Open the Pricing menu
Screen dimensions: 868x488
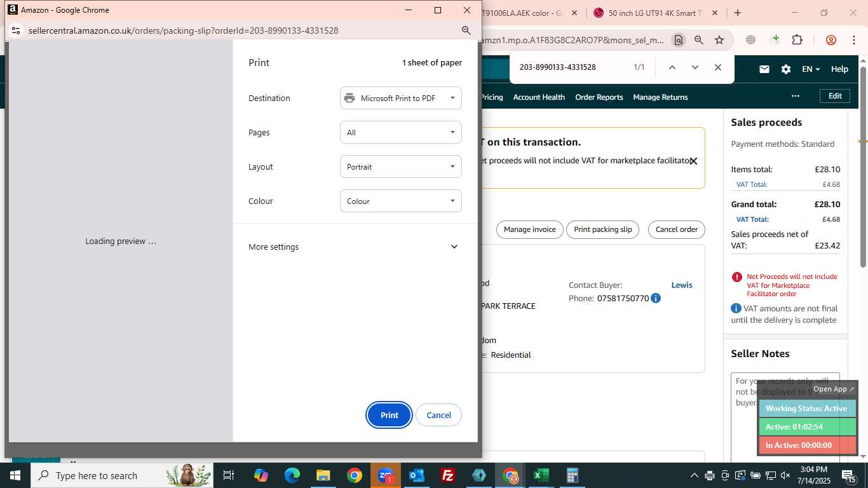pos(492,97)
